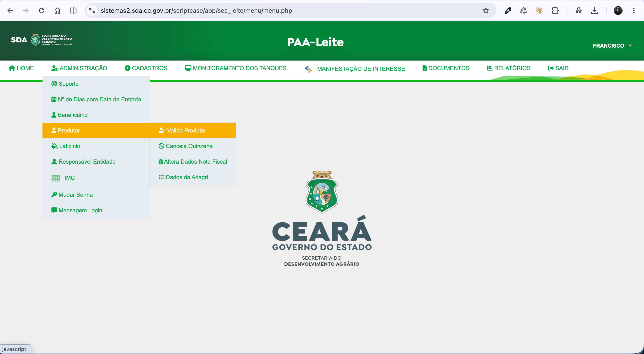Screen dimensions: 644x354
Task: Click the browser forward arrow
Action: click(25, 11)
